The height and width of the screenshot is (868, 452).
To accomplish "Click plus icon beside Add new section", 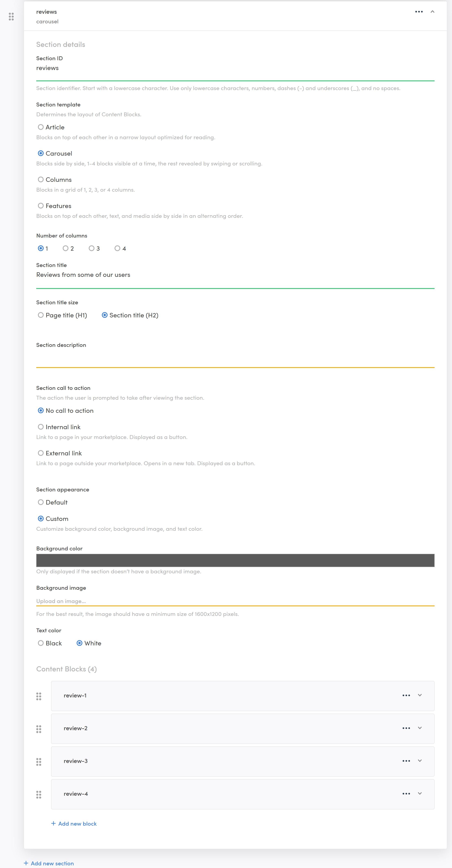I will click(x=26, y=863).
